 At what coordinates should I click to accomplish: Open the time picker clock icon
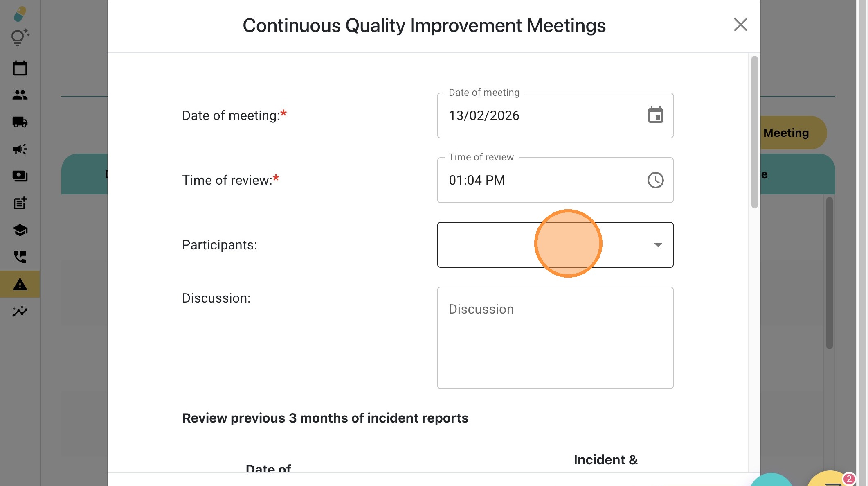point(655,180)
